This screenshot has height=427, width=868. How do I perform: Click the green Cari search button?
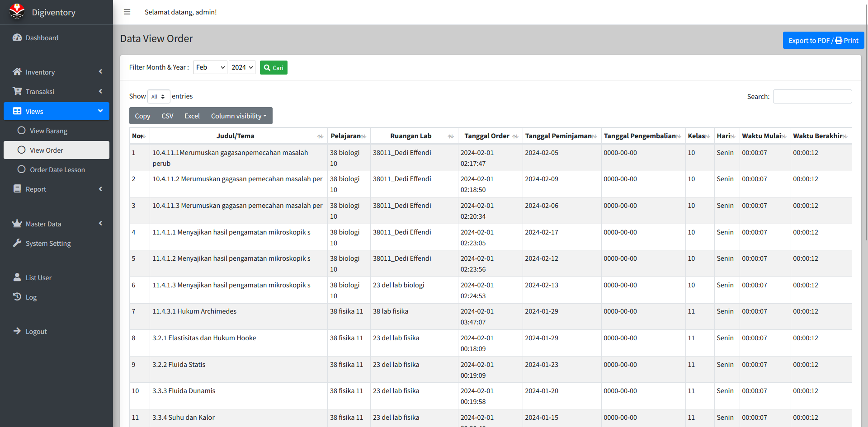[x=274, y=68]
